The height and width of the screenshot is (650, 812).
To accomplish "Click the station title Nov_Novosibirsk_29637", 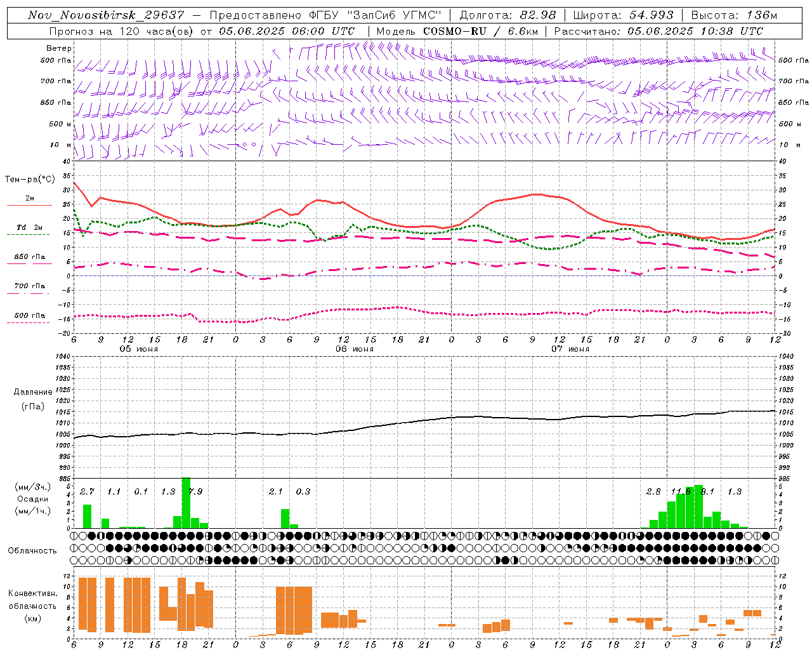I will (106, 15).
